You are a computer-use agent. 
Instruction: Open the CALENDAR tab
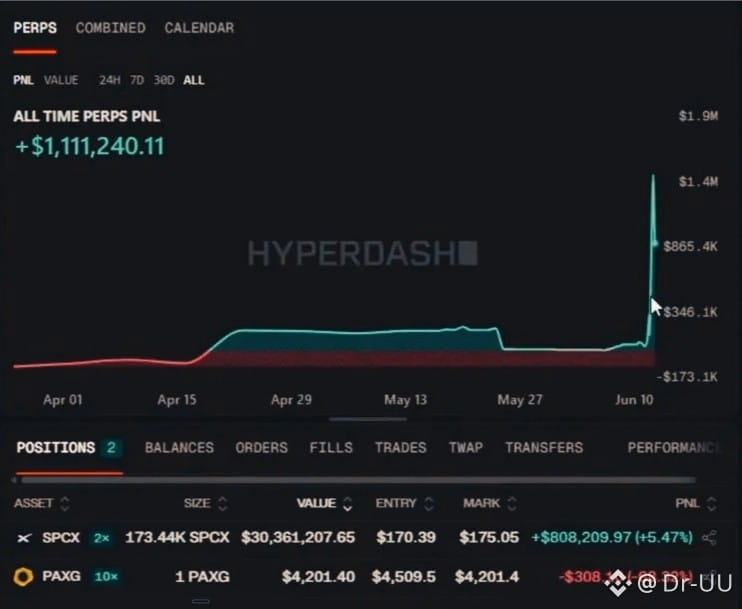tap(199, 28)
